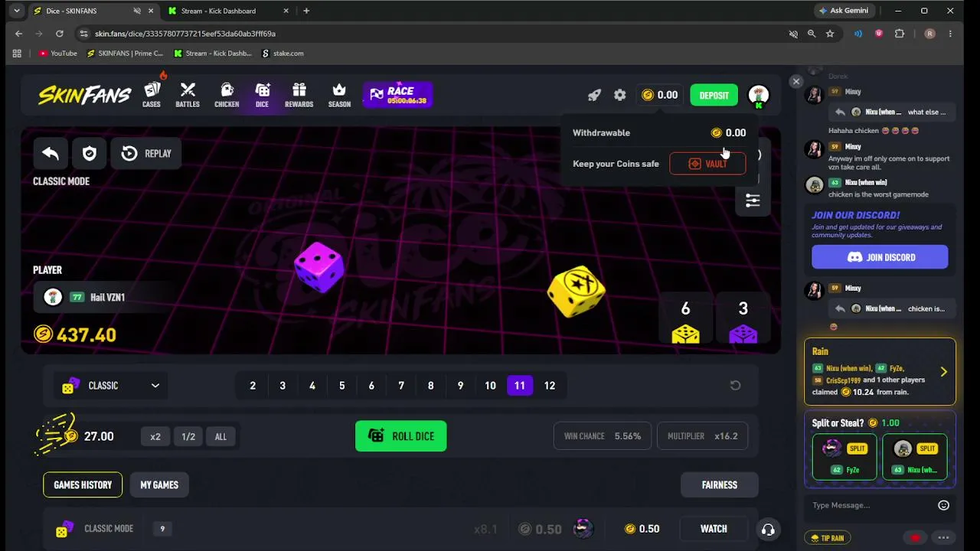Click FyZe's Split card
Image resolution: width=980 pixels, height=551 pixels.
coord(844,457)
